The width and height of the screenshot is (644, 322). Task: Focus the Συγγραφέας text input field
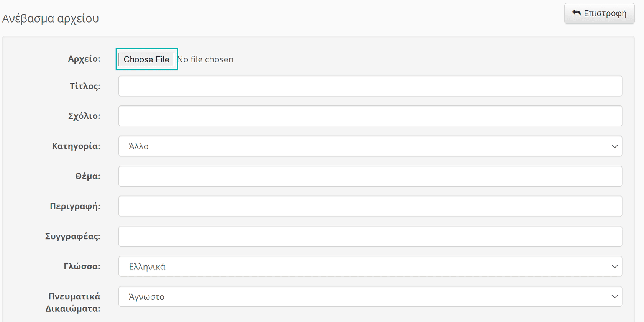[x=370, y=237]
